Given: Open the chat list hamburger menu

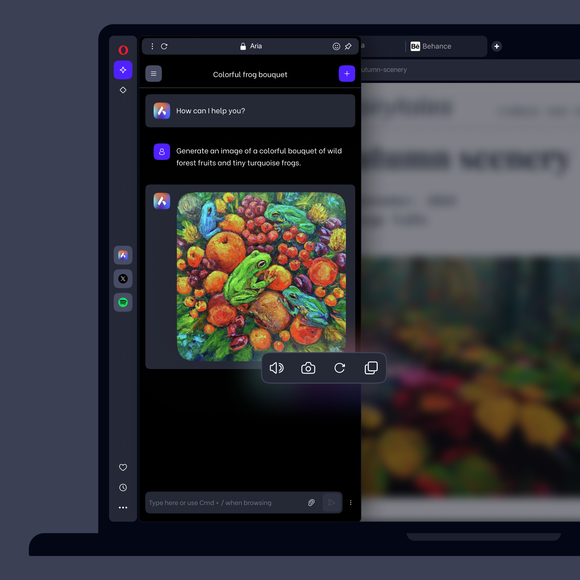Looking at the screenshot, I should pos(154,74).
